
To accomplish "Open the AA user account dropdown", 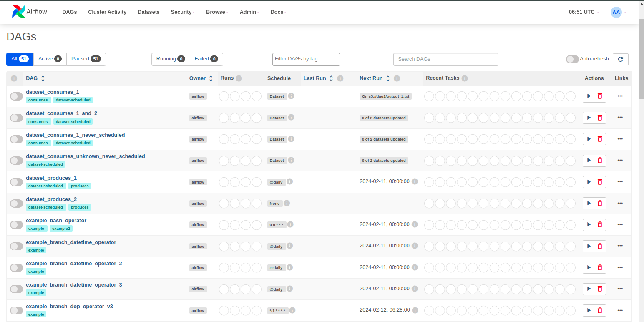I will click(618, 12).
